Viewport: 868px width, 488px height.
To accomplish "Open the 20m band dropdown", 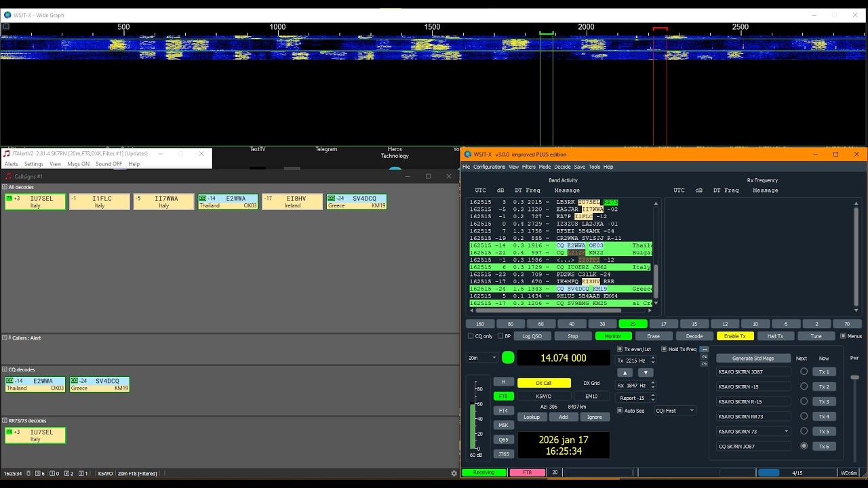I will [482, 358].
